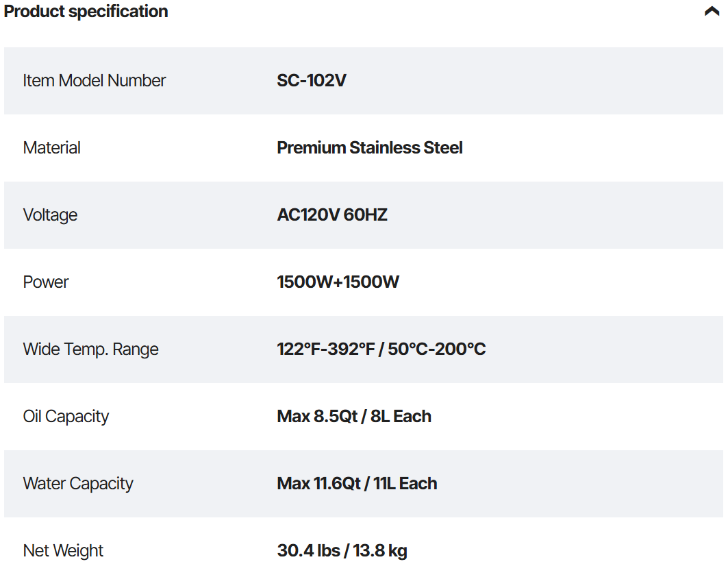728x577 pixels.
Task: Select the 1500W+1500W power value
Action: click(x=338, y=282)
